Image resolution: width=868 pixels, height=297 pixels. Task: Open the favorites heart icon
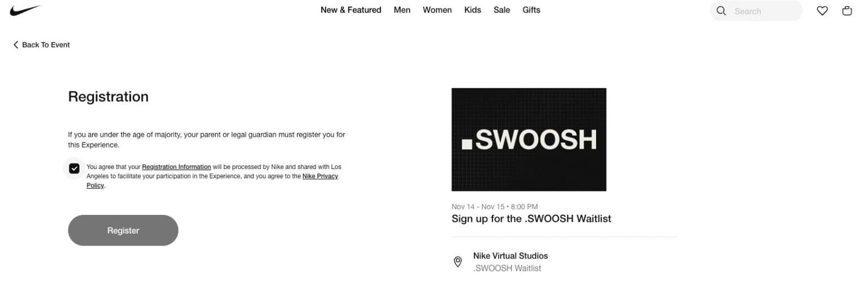point(822,11)
